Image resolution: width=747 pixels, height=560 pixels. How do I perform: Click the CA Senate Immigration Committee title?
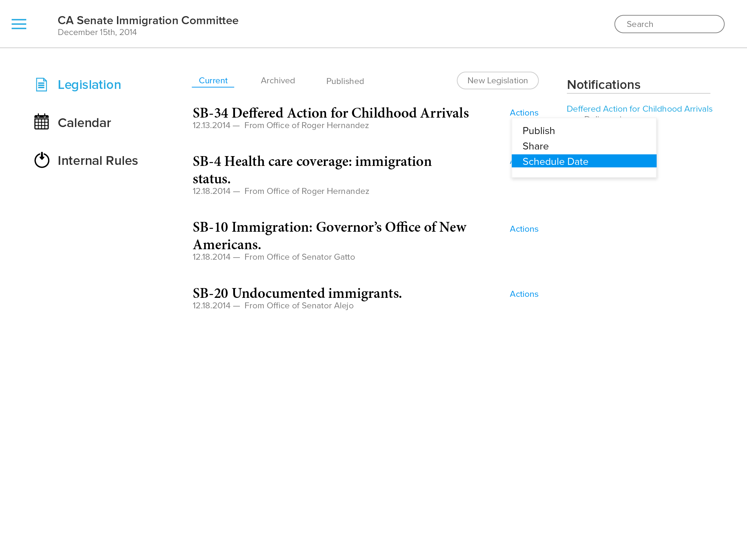(x=148, y=20)
